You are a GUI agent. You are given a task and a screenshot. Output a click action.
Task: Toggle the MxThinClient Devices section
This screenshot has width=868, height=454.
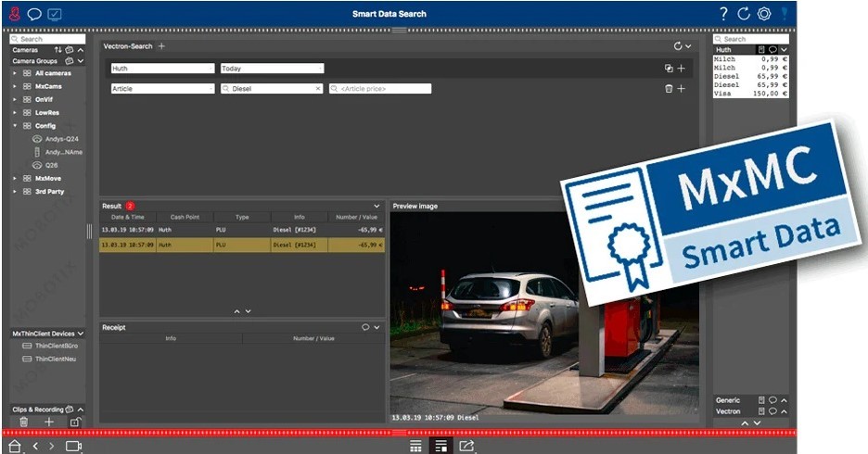81,334
